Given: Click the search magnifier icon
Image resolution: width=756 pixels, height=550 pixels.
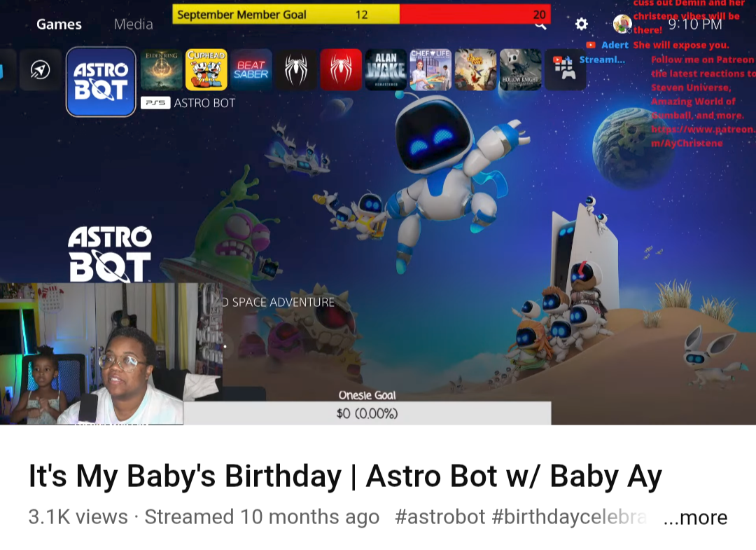Looking at the screenshot, I should [541, 25].
